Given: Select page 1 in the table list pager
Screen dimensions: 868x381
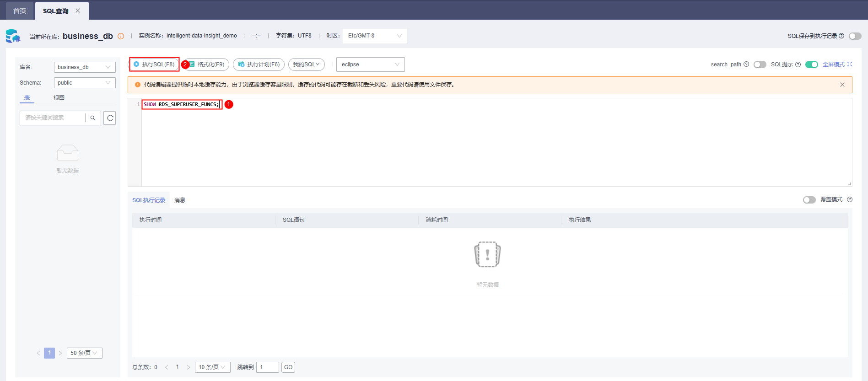Looking at the screenshot, I should 49,353.
